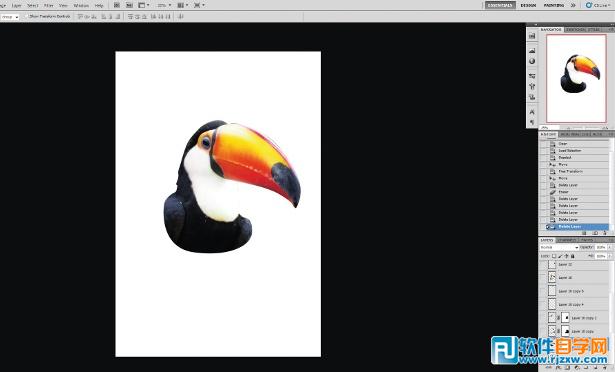Open Mini Bridge from the application bar
Screen dimensions: 615x372
(129, 5)
